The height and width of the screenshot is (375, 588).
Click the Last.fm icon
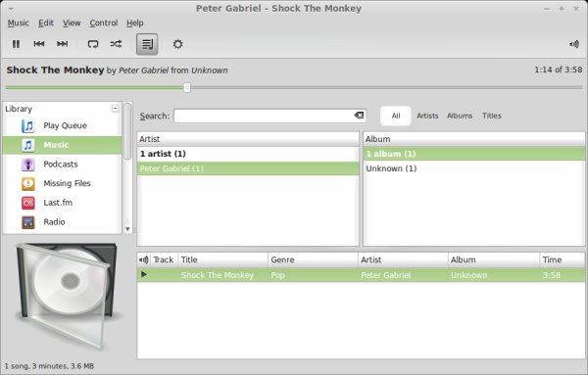pos(28,203)
